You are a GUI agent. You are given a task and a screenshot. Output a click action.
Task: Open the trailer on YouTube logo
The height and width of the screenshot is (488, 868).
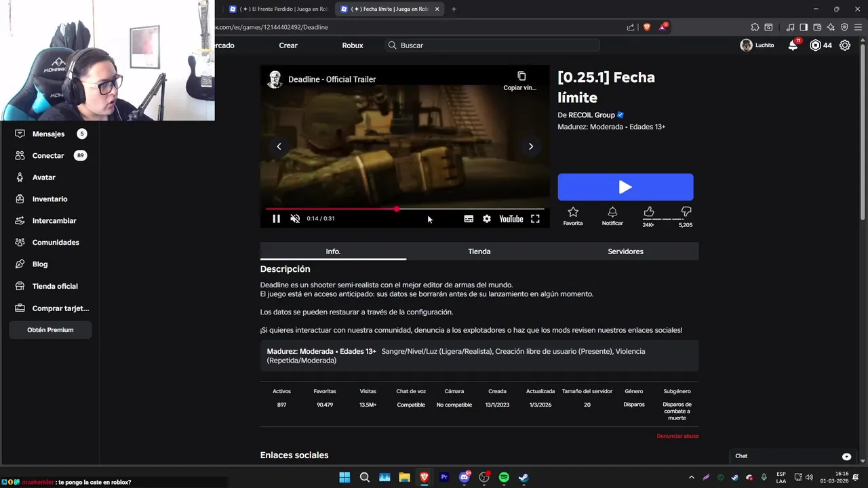pos(511,219)
